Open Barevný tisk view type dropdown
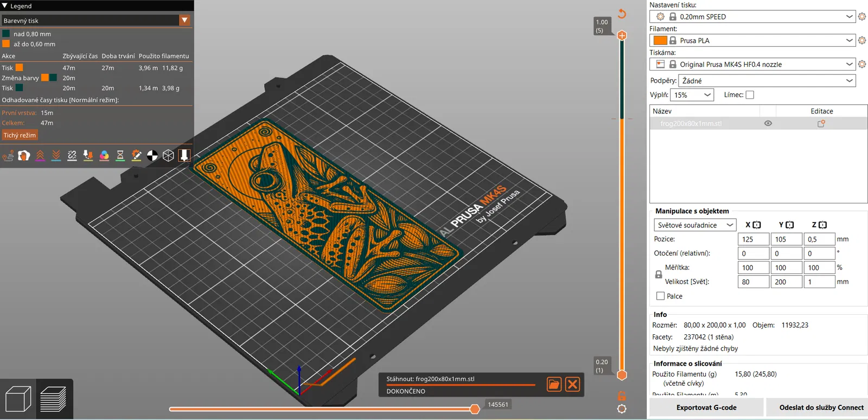This screenshot has width=868, height=420. (97, 20)
